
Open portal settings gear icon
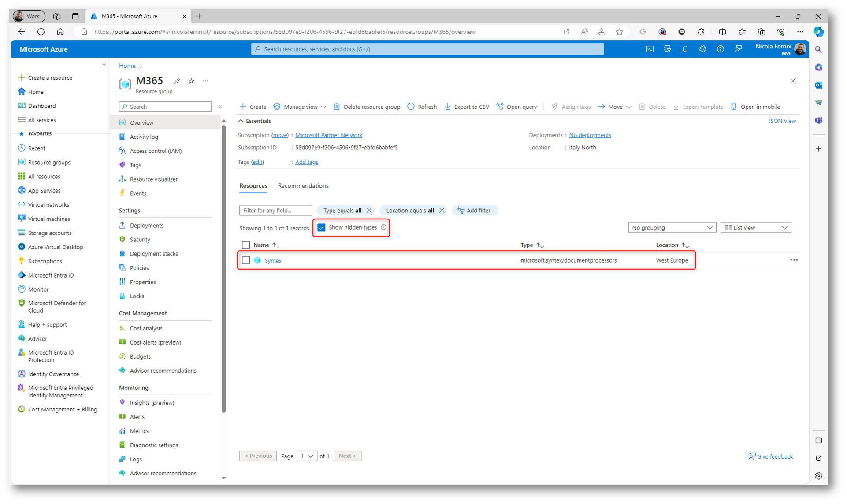tap(702, 49)
